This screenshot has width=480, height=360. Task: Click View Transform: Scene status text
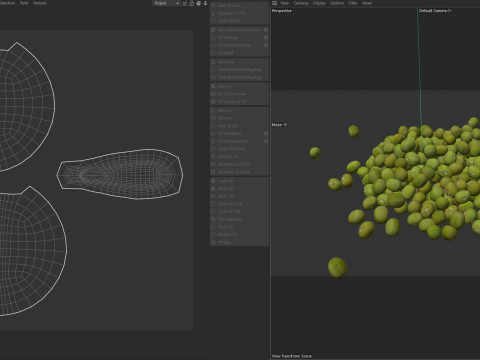tap(292, 356)
